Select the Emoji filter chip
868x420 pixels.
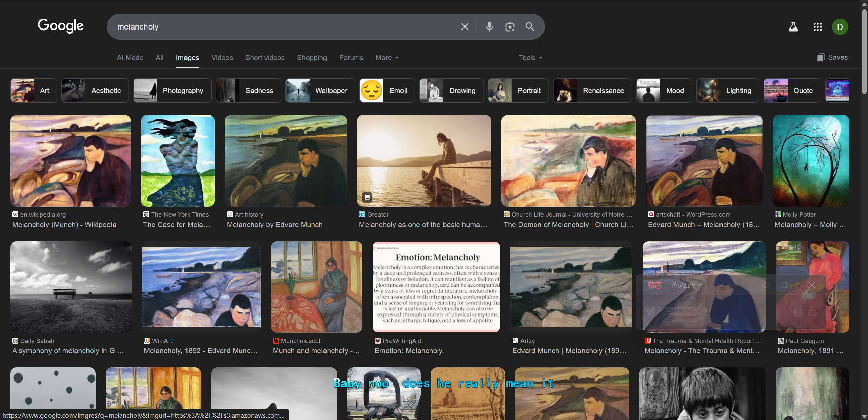pyautogui.click(x=387, y=91)
